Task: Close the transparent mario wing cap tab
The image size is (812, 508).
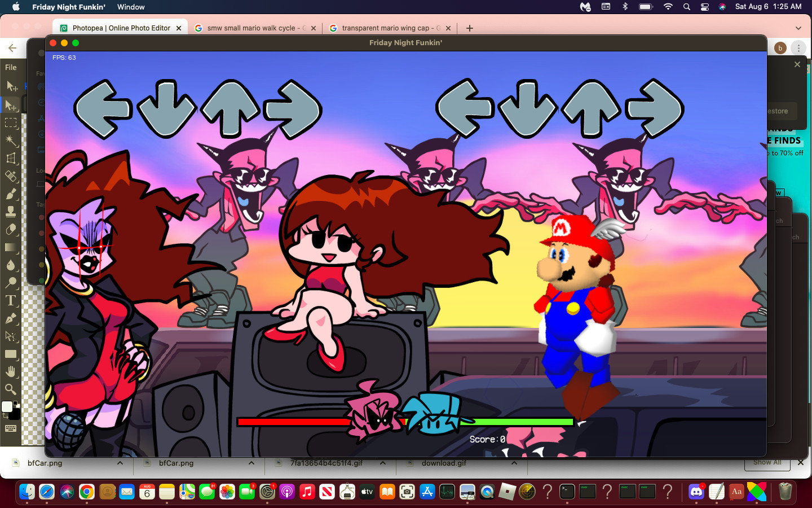Action: pyautogui.click(x=448, y=28)
